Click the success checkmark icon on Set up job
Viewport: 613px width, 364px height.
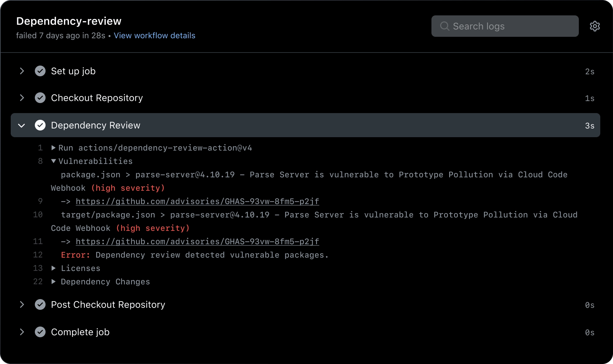pyautogui.click(x=40, y=71)
